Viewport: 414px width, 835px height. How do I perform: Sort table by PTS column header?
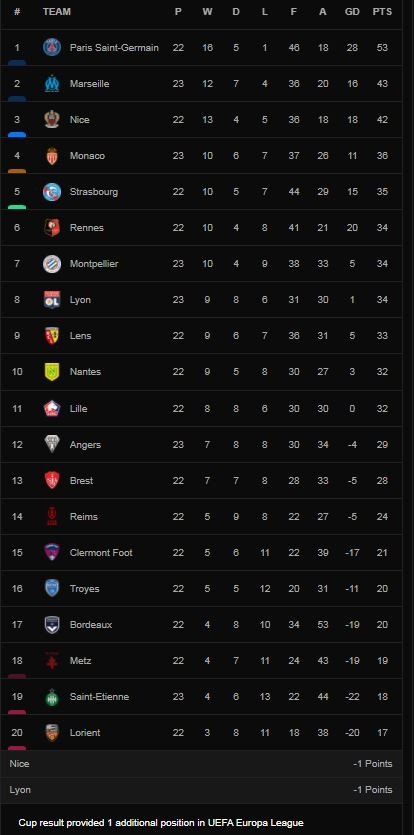382,12
